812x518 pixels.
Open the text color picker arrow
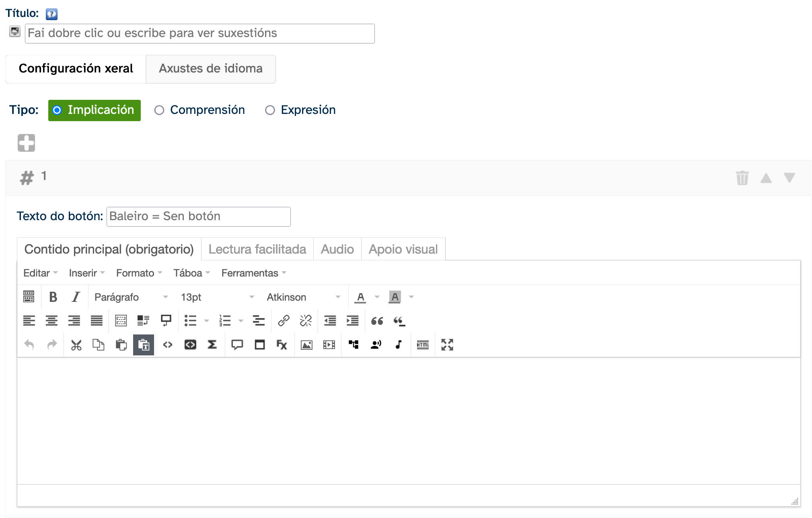point(377,297)
